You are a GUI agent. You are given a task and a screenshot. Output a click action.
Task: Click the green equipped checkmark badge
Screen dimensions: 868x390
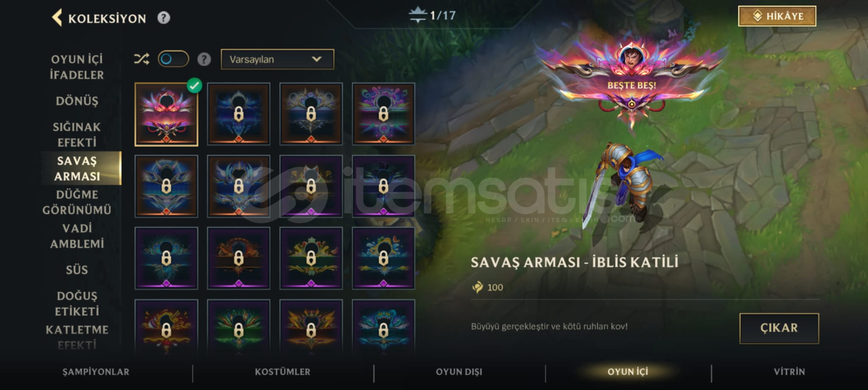pyautogui.click(x=194, y=85)
